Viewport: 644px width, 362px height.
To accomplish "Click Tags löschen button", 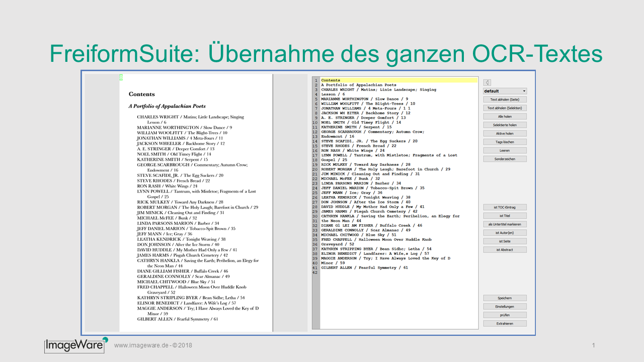I will 505,142.
